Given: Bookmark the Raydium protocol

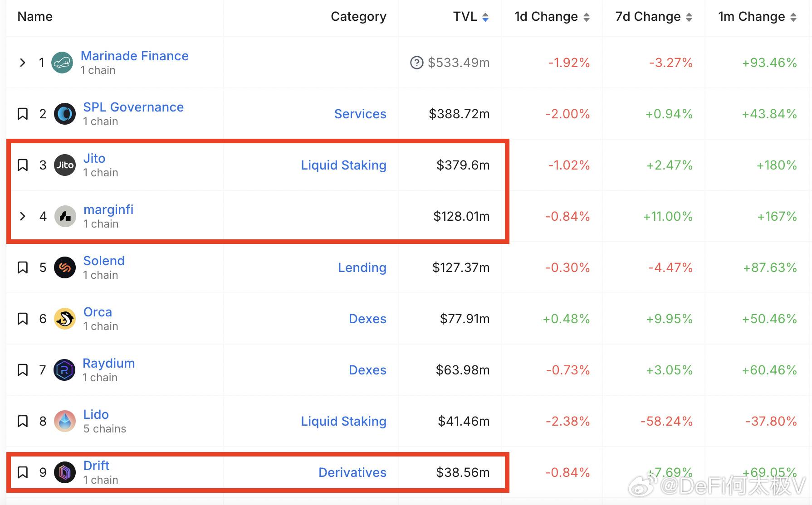Looking at the screenshot, I should 23,370.
